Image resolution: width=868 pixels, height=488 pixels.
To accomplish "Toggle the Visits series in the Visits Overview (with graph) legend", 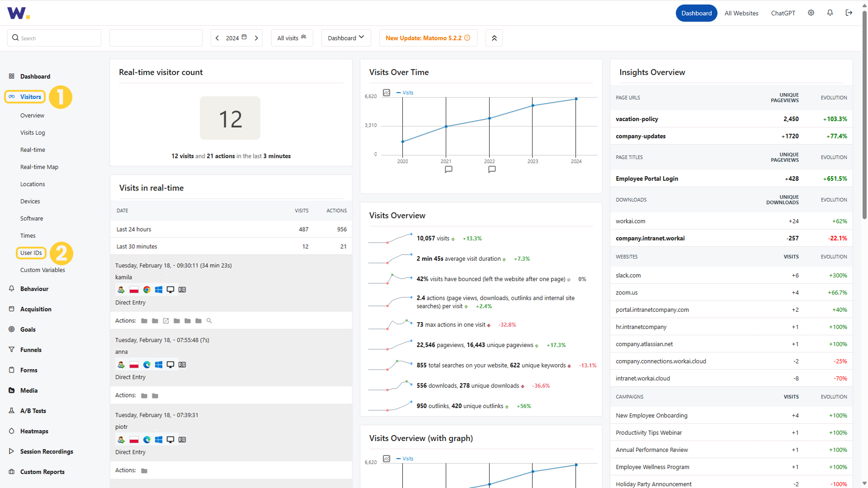I will tap(405, 459).
